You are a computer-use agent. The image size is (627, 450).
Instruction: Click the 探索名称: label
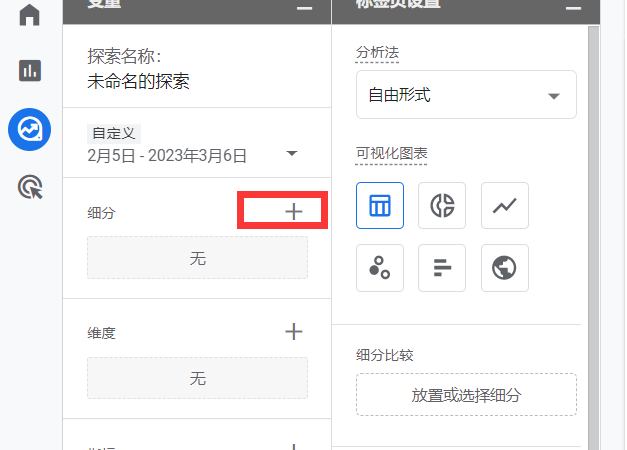tap(124, 56)
